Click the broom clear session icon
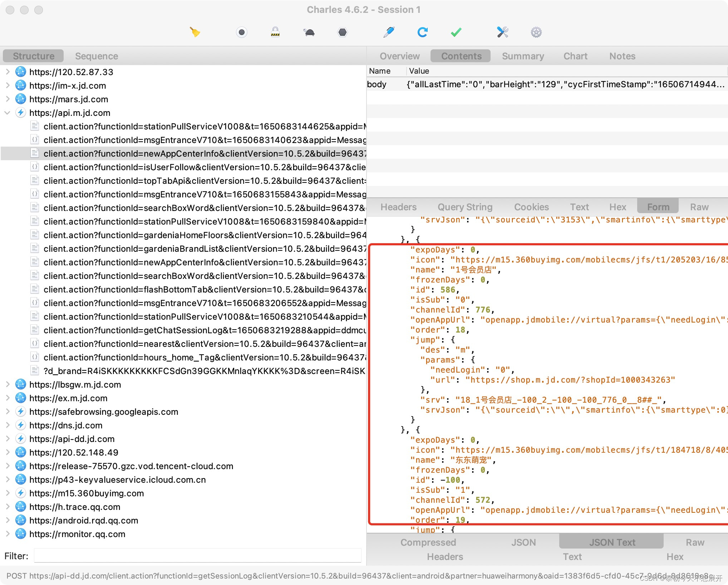The image size is (728, 585). pyautogui.click(x=195, y=32)
